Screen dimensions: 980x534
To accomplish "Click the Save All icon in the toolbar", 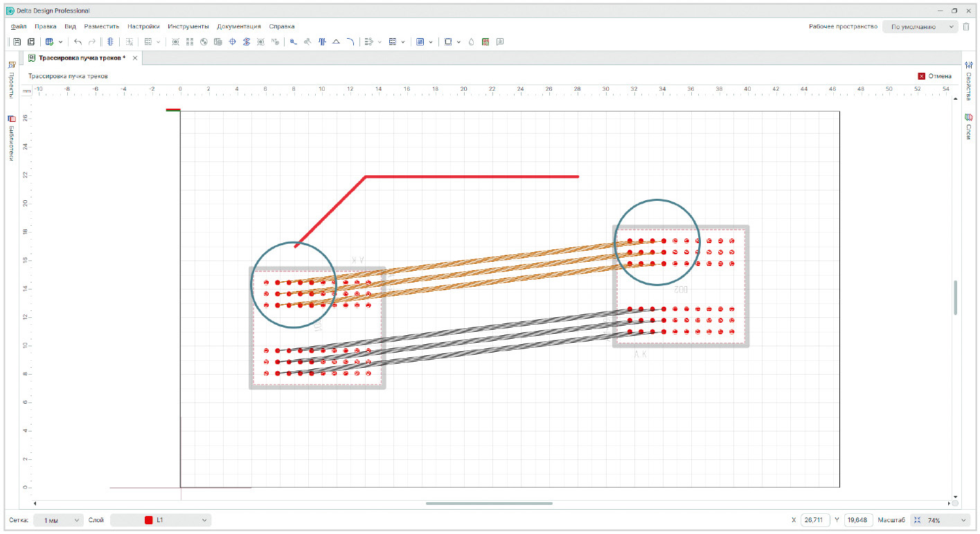I will tap(30, 42).
